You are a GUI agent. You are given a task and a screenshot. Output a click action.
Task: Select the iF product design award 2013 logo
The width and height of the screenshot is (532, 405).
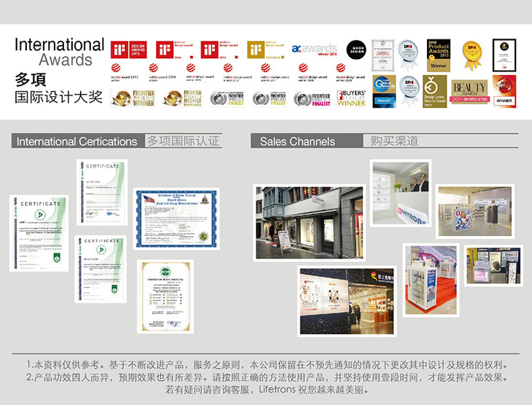point(219,50)
